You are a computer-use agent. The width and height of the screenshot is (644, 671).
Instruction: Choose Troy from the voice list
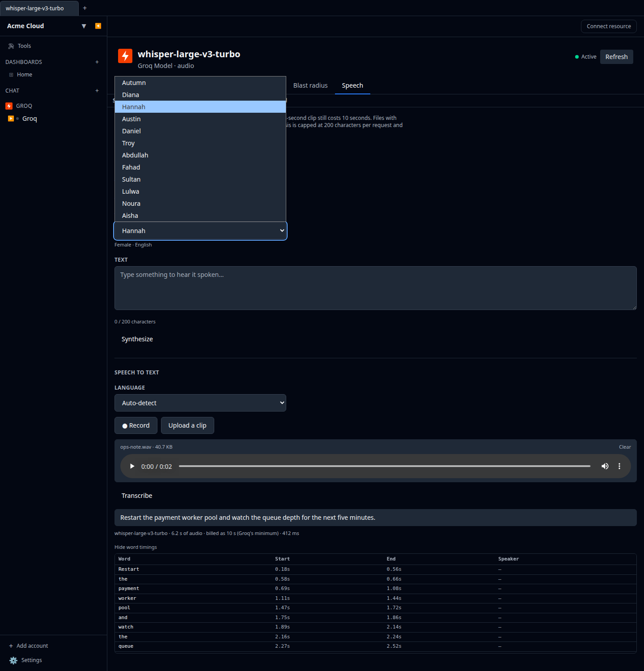click(x=200, y=143)
